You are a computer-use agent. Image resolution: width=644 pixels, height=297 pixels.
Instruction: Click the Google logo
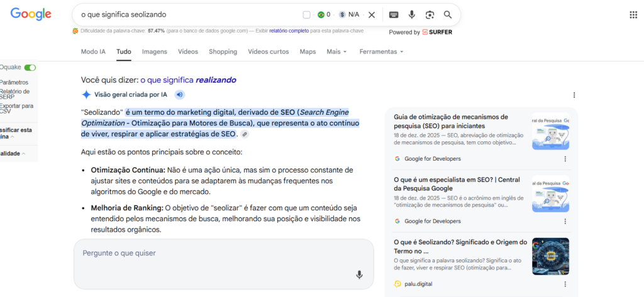[31, 14]
